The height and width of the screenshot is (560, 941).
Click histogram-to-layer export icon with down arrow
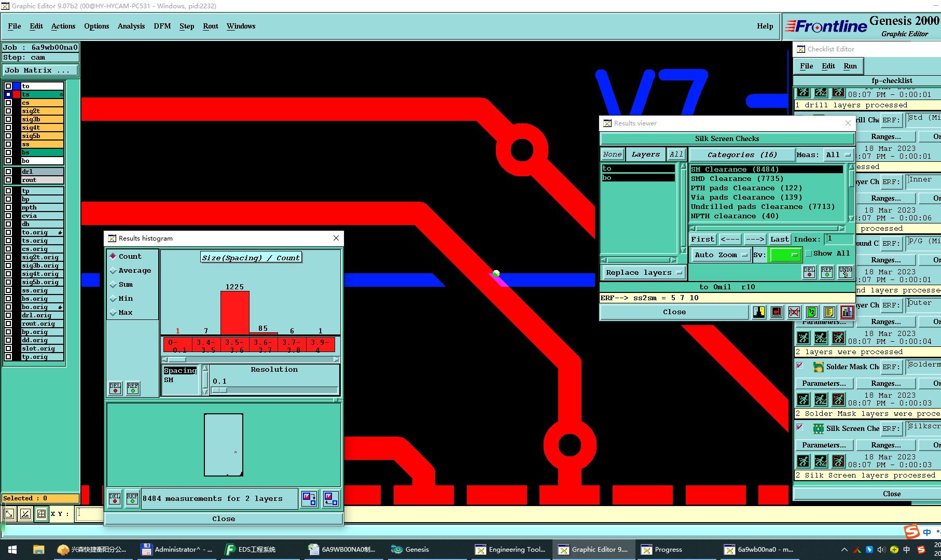(x=309, y=498)
